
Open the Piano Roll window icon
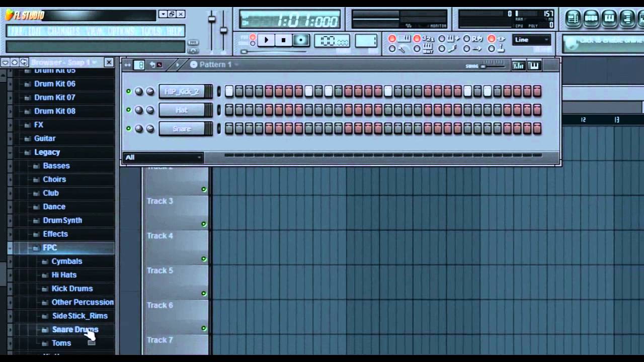point(609,18)
